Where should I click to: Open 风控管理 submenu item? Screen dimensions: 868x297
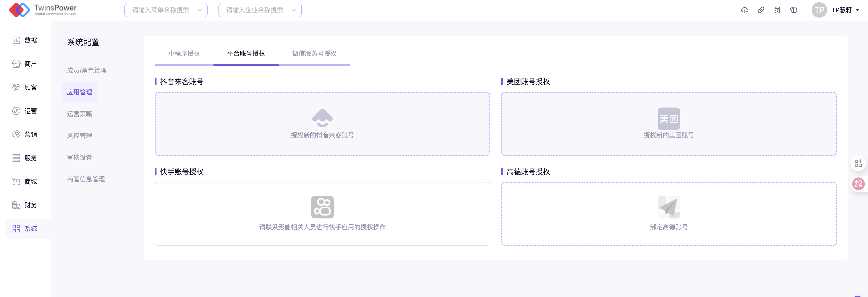click(x=80, y=136)
